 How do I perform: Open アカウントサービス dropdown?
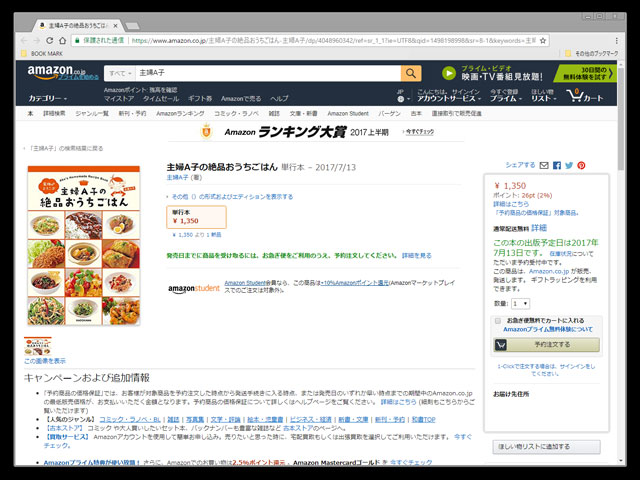(449, 96)
